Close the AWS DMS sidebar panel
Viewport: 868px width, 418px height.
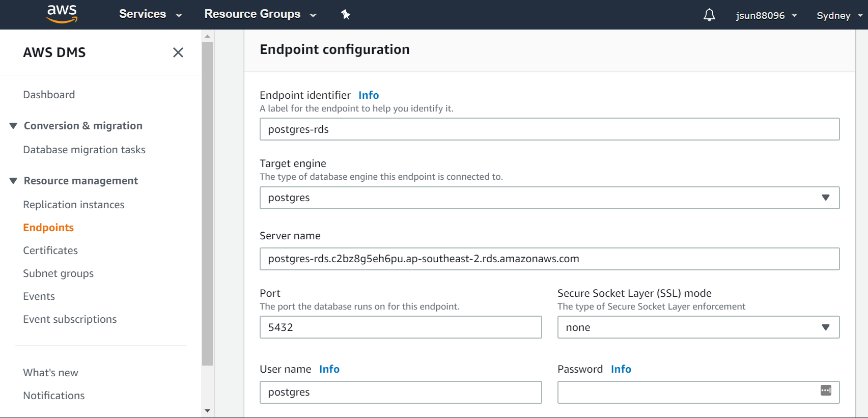pos(178,52)
